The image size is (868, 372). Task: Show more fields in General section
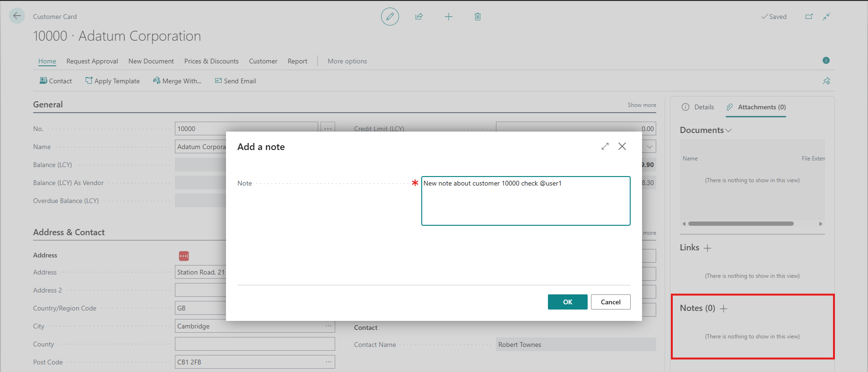pyautogui.click(x=642, y=105)
